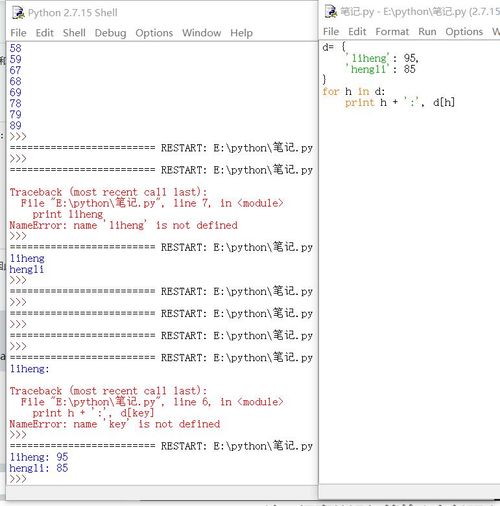Viewport: 500px width, 506px height.
Task: Click the last >>> prompt in Shell
Action: (x=18, y=479)
